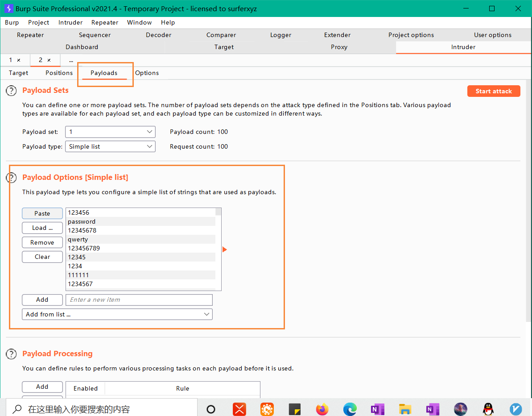This screenshot has width=532, height=416.
Task: Select the '111111' payload entry
Action: pyautogui.click(x=141, y=275)
